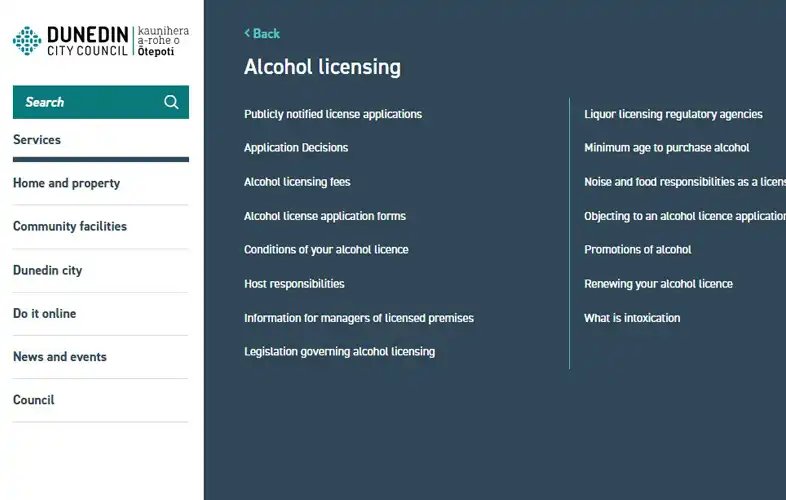Viewport: 786px width, 500px height.
Task: Select Services in the sidebar menu
Action: pos(37,140)
